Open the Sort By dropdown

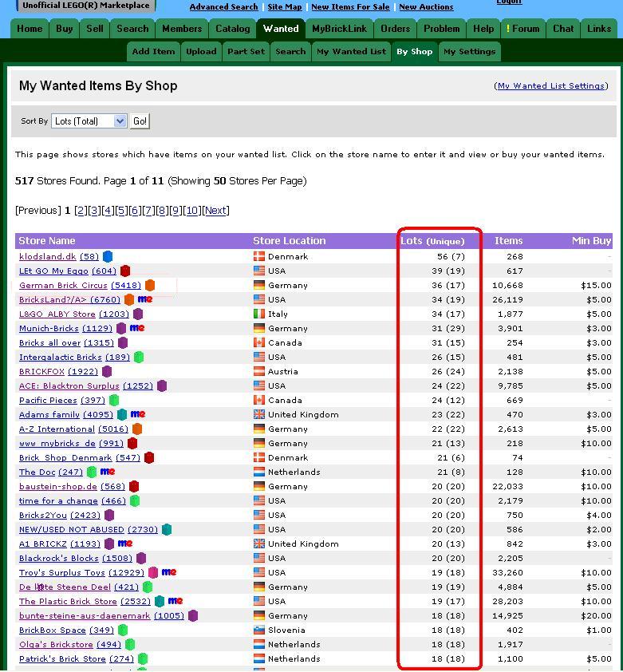point(89,121)
